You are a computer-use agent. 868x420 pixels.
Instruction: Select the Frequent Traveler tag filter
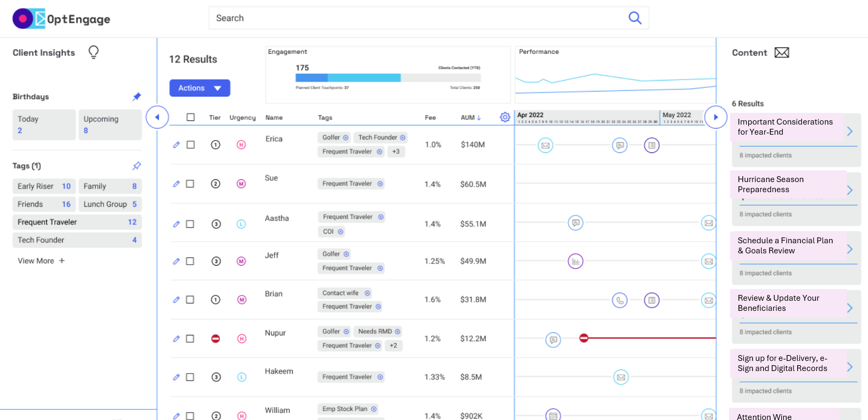pyautogui.click(x=77, y=222)
